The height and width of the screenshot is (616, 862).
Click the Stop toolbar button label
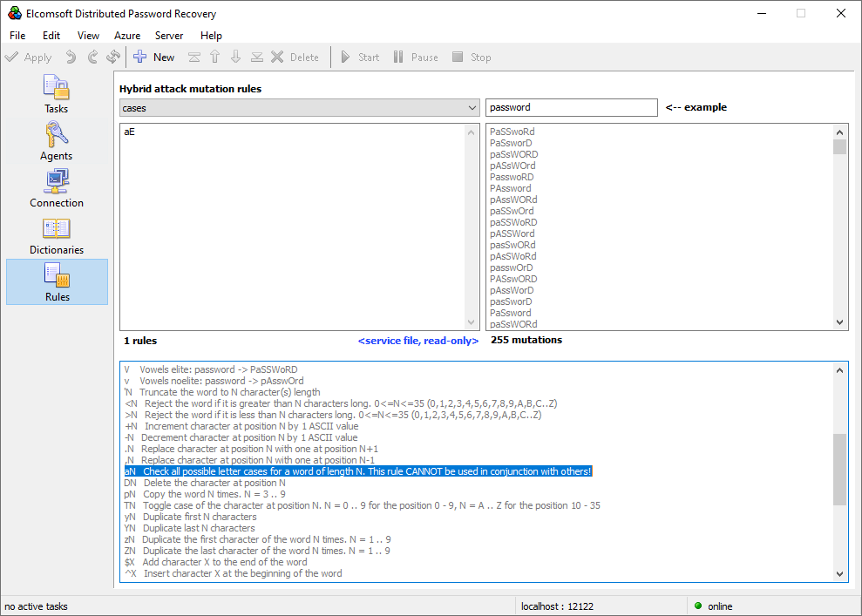(x=480, y=58)
